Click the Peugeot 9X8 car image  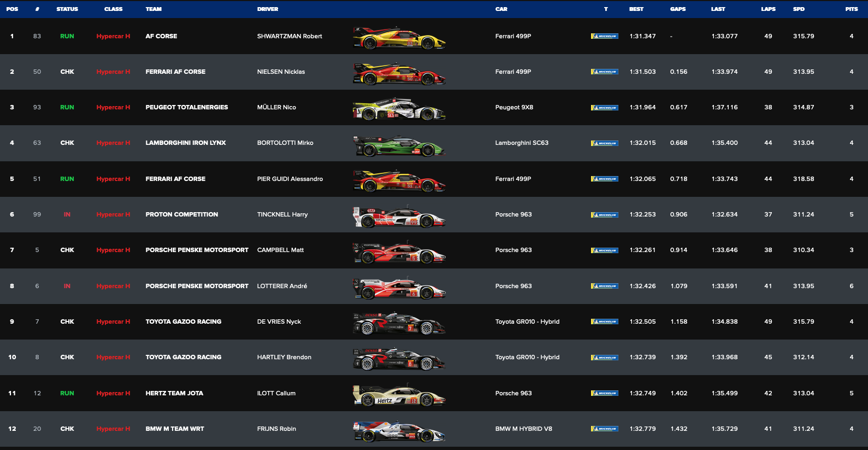(x=399, y=109)
